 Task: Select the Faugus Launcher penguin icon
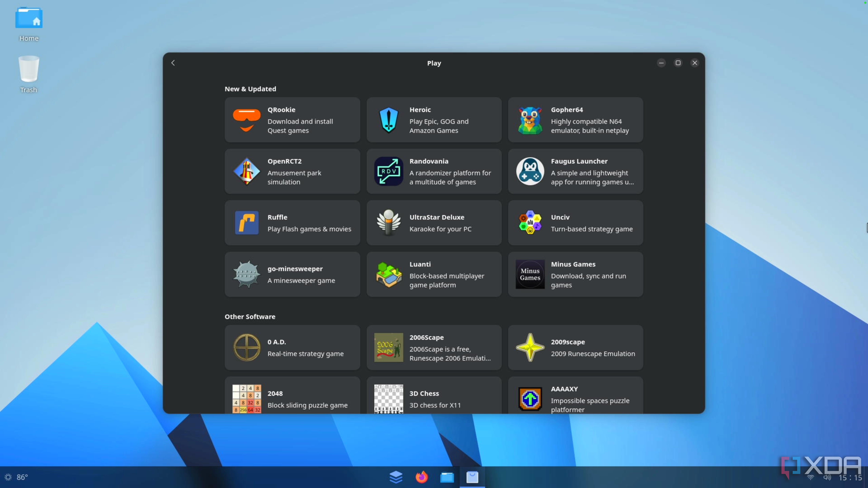[x=530, y=171]
